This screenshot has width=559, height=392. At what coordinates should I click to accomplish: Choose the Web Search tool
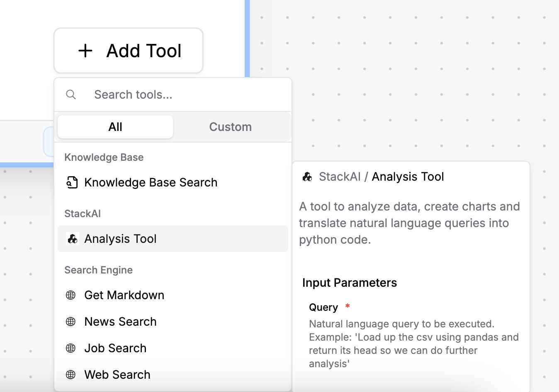[173, 375]
